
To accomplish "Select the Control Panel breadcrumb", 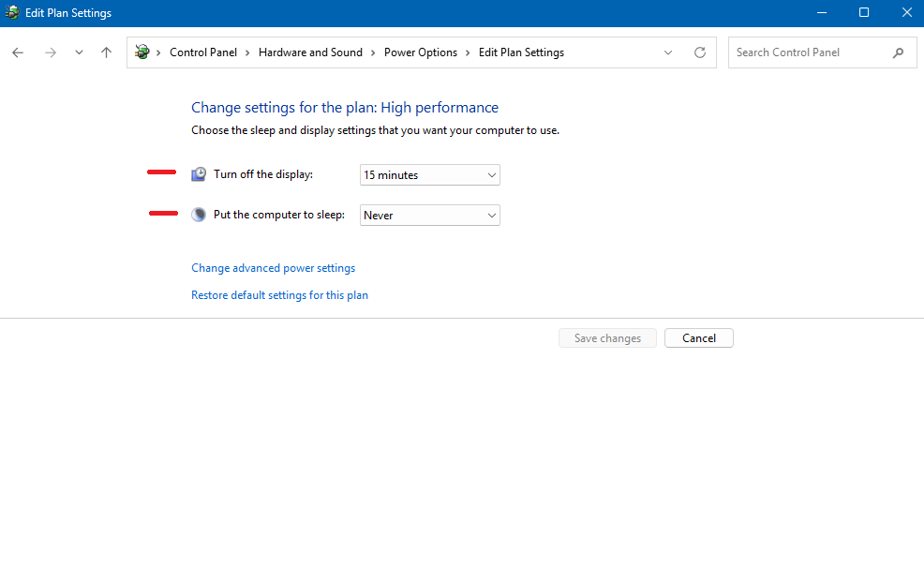I will [x=203, y=52].
